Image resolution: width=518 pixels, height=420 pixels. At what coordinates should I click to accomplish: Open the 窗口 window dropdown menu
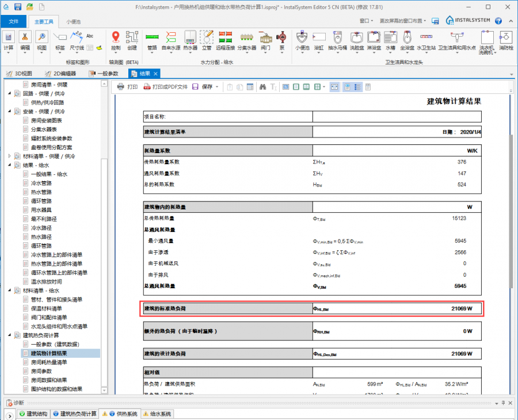point(366,21)
